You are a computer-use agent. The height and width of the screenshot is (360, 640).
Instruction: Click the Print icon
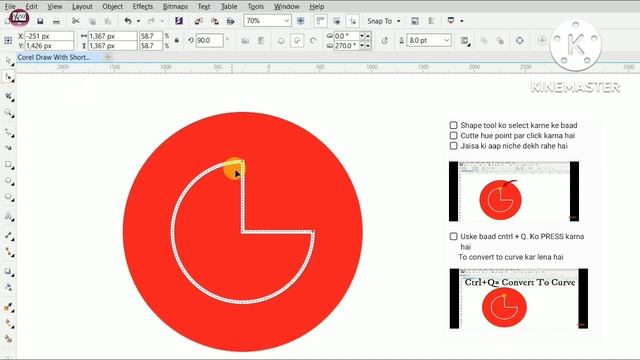tap(56, 21)
